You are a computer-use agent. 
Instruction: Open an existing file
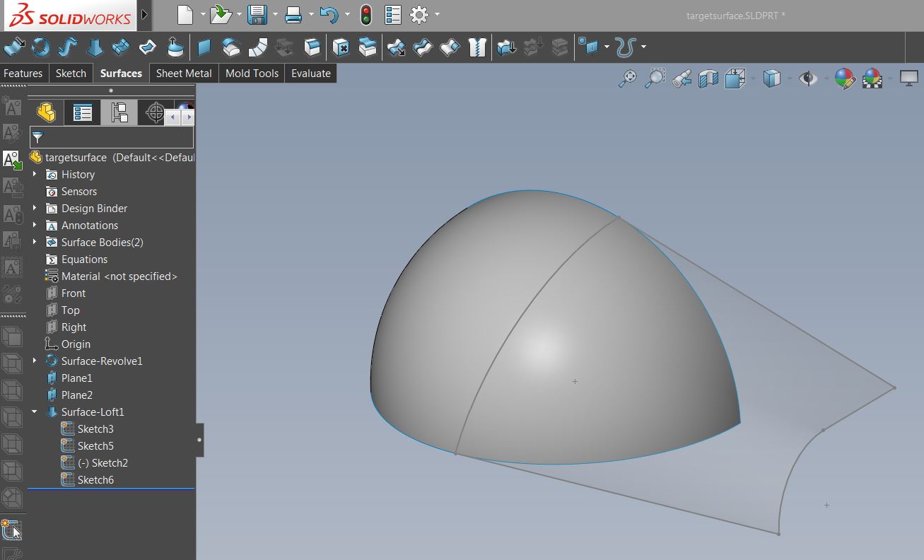221,14
